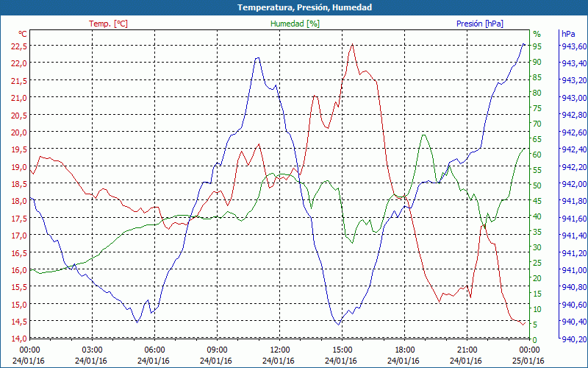Click the humidity axis value "75"
Image resolution: width=588 pixels, height=368 pixels.
coord(537,108)
